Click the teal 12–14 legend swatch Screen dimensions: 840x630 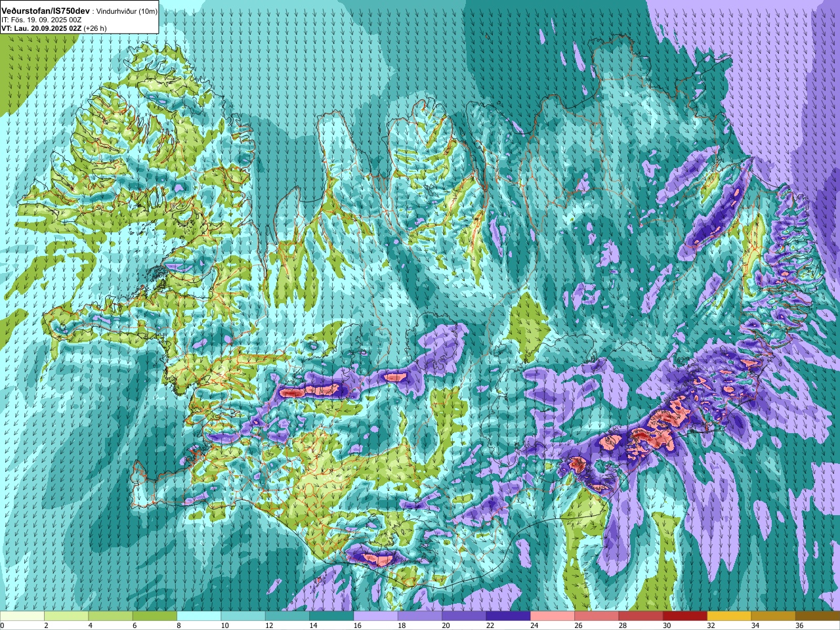click(287, 616)
